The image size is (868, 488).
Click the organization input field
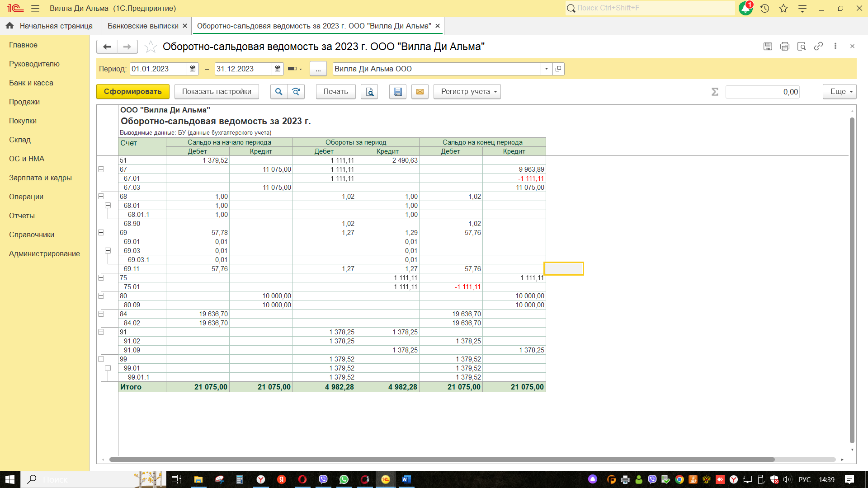437,69
